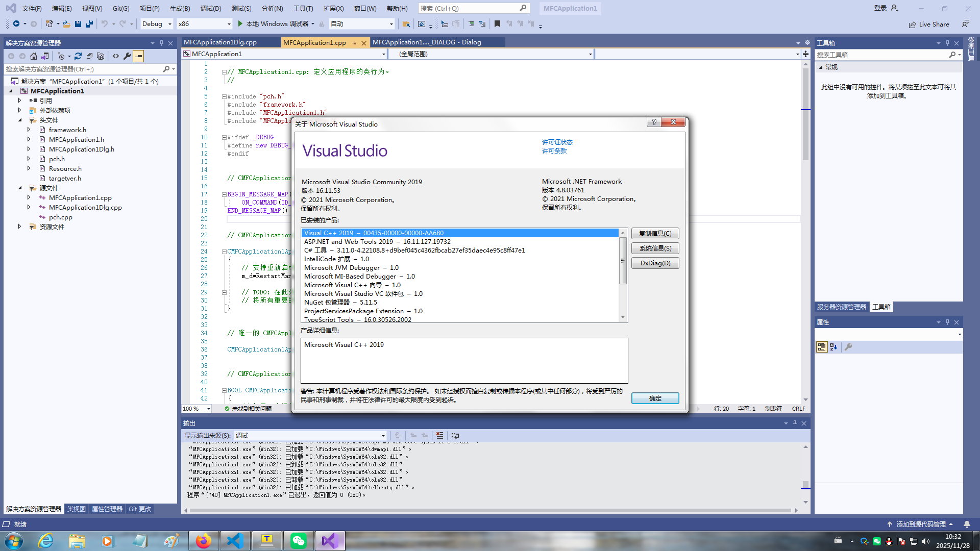
Task: Open the Debug configuration dropdown
Action: point(169,24)
